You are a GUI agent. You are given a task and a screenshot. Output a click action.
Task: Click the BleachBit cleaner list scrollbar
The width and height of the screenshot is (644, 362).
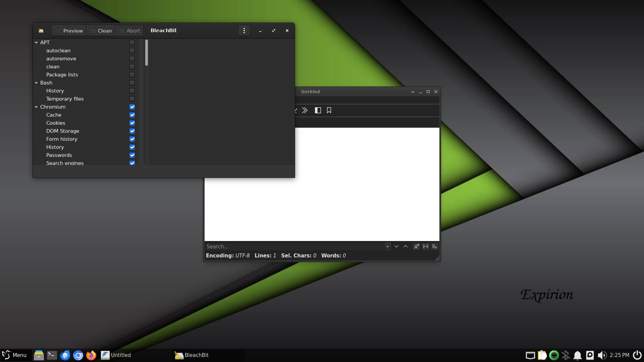pyautogui.click(x=147, y=53)
